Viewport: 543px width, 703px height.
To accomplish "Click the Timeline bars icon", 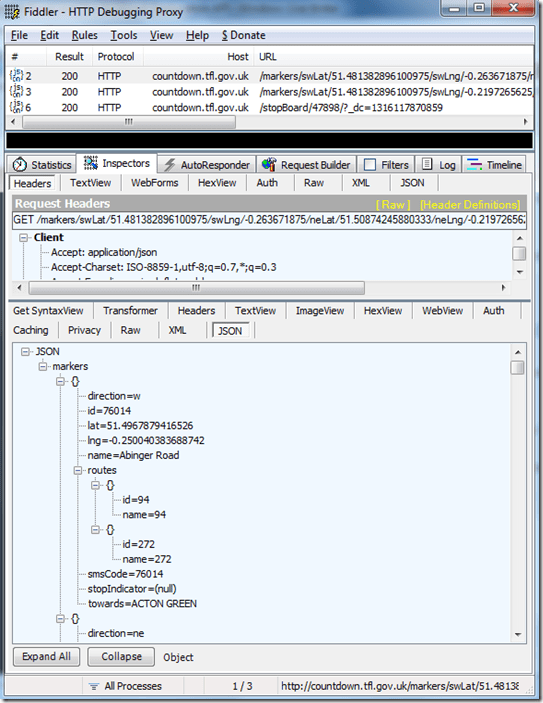I will coord(474,165).
